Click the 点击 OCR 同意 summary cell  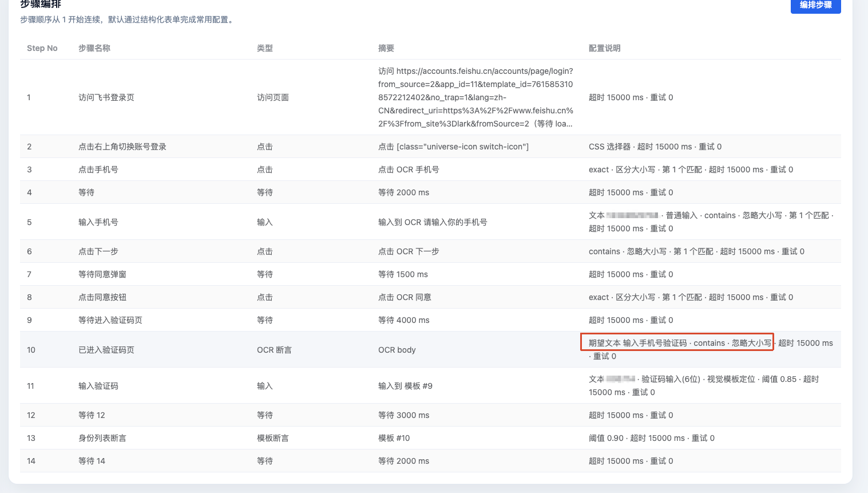(405, 297)
